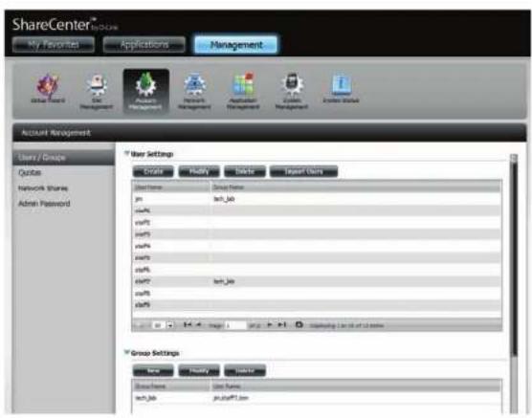Go to next page of user list
The height and width of the screenshot is (418, 532).
point(270,325)
